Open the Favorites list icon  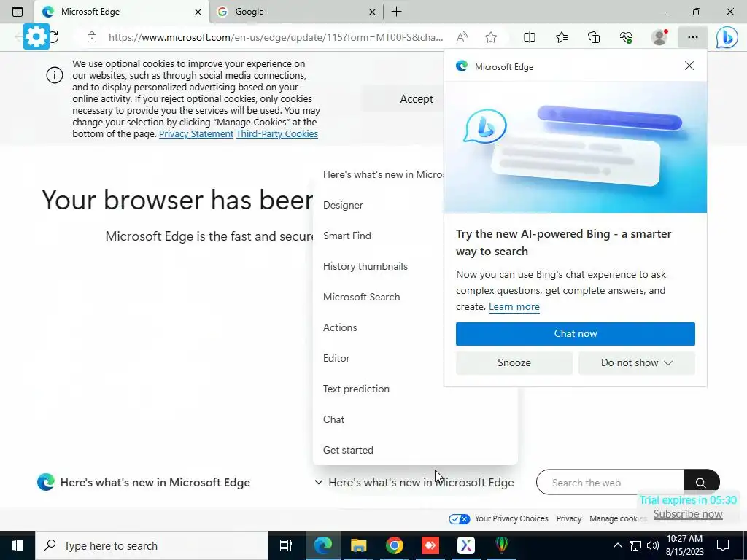[x=562, y=37]
